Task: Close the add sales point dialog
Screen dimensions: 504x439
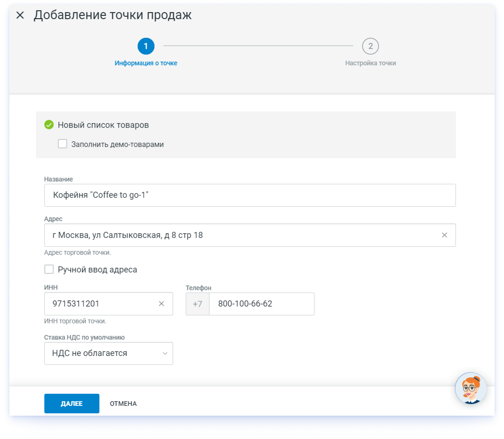Action: coord(20,15)
